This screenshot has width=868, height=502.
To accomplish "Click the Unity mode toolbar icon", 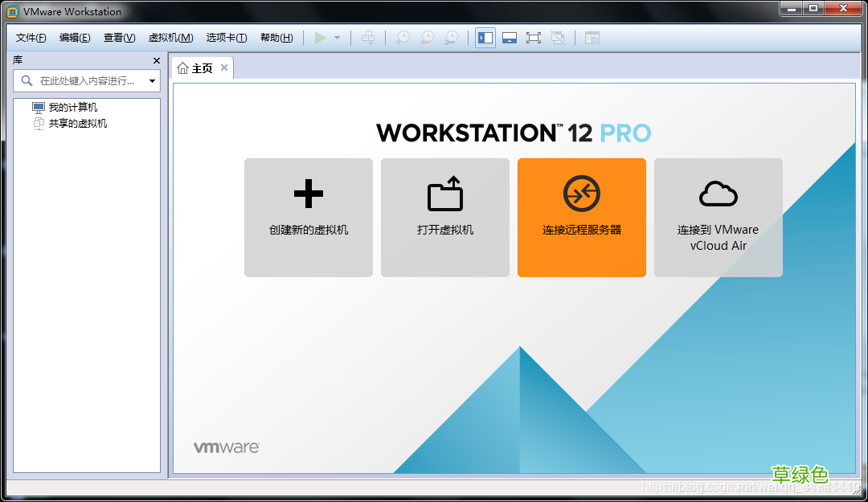I will (559, 37).
